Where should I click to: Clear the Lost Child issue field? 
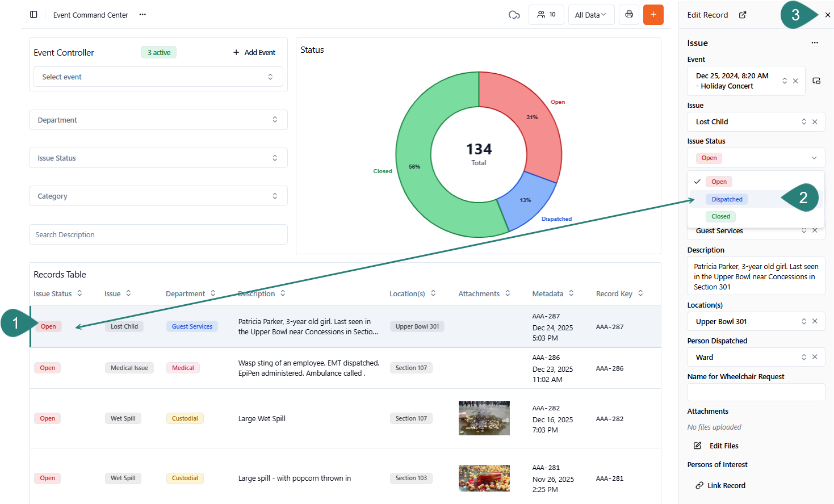815,122
